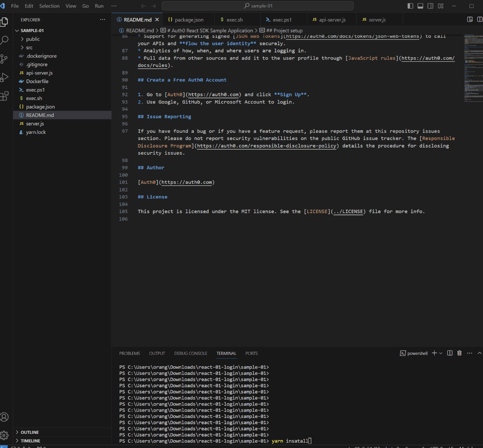The image size is (483, 448).
Task: Open the PROBLEMS panel tab
Action: 130,353
